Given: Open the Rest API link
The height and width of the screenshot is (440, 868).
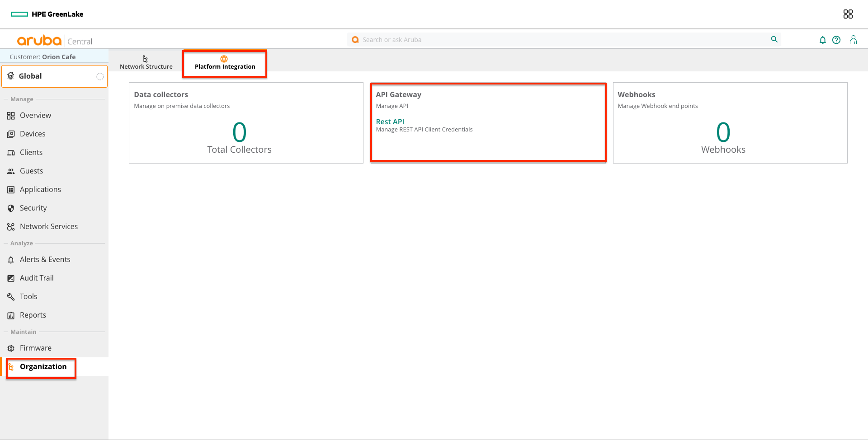Looking at the screenshot, I should 390,122.
